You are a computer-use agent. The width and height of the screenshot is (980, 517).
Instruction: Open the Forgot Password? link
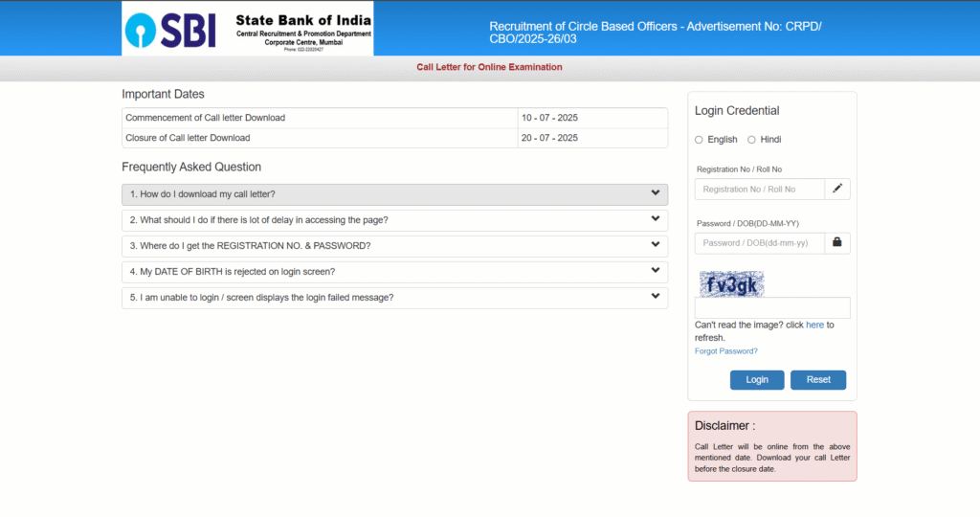point(725,351)
